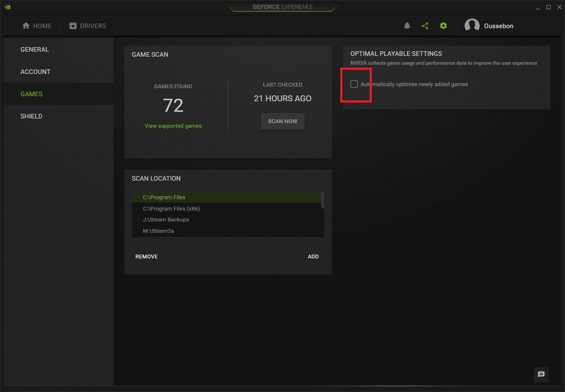Click REMOVE scan location button
The height and width of the screenshot is (392, 565).
pyautogui.click(x=147, y=256)
